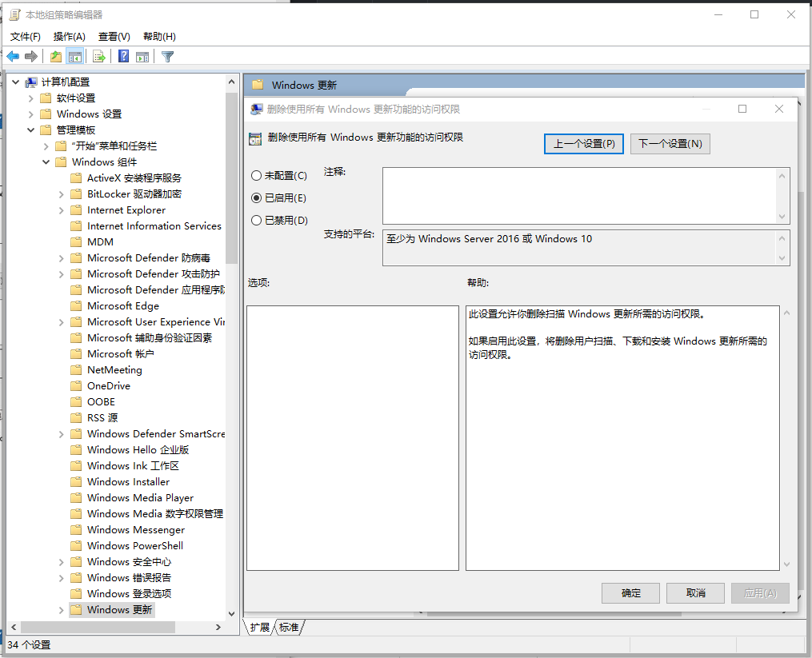Screen dimensions: 812x658
Task: Click the Back arrow toolbar icon
Action: [x=13, y=57]
